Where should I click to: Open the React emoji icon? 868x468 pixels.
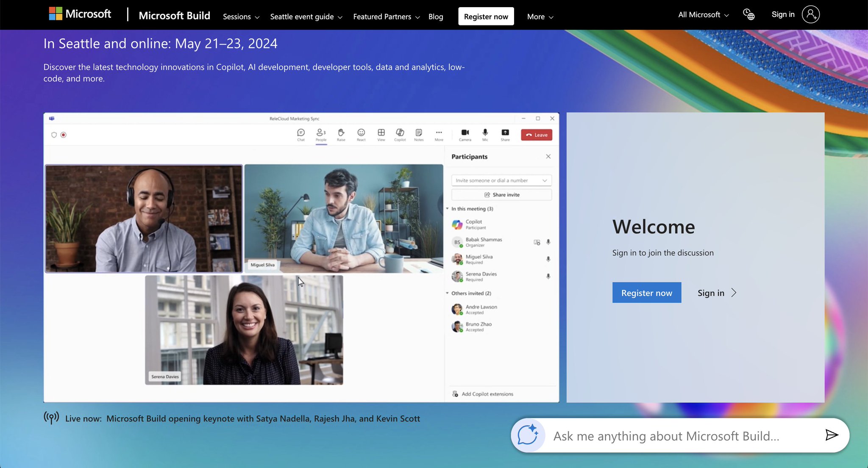[361, 135]
